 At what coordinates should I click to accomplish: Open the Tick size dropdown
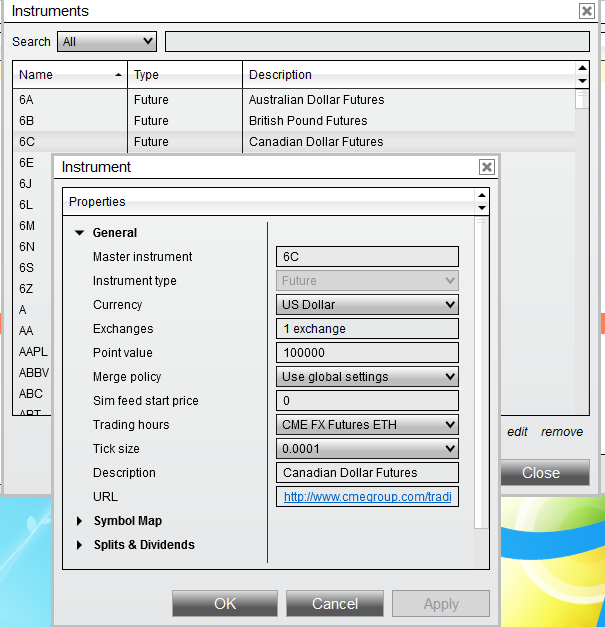pos(367,449)
